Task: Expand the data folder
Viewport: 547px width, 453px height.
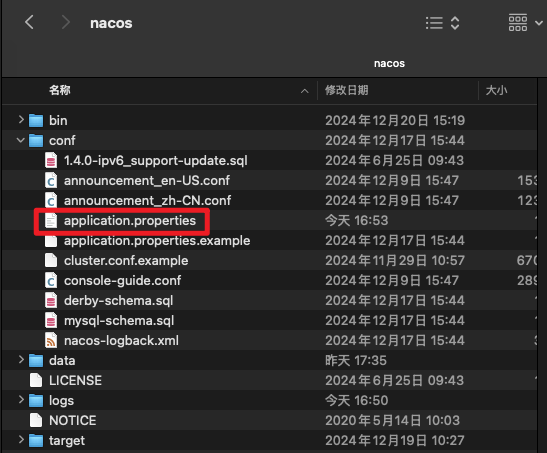Action: coord(21,360)
